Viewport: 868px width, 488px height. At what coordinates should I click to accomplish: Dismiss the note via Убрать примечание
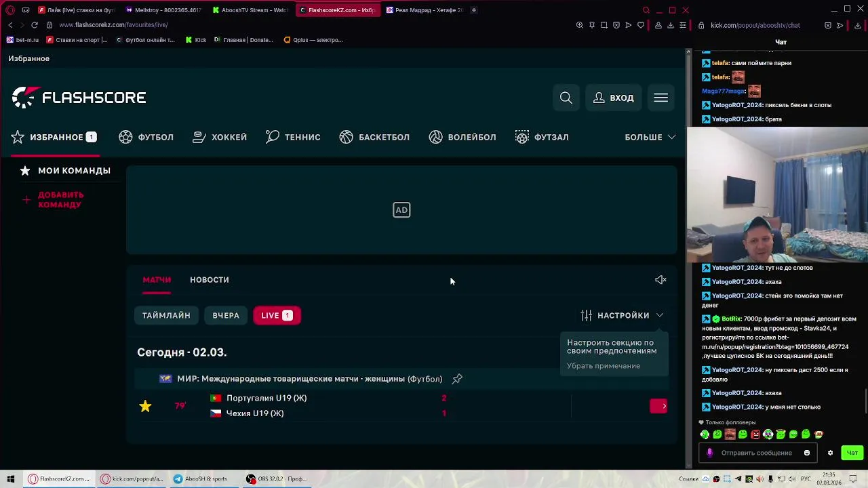point(604,366)
